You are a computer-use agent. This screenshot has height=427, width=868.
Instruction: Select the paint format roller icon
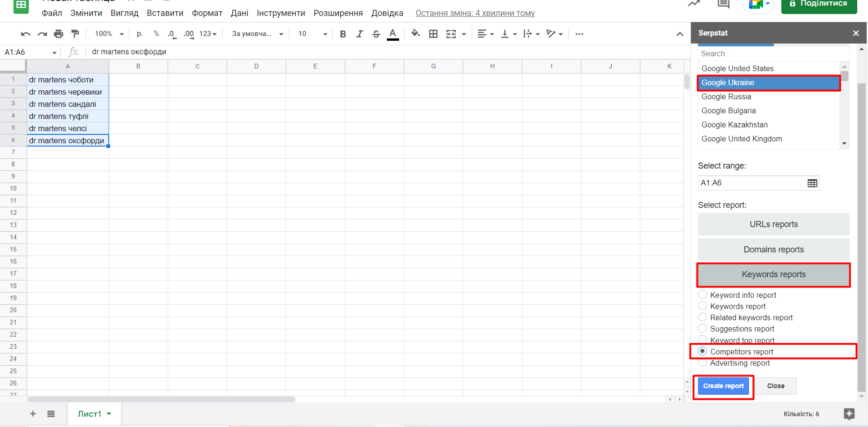coord(75,34)
